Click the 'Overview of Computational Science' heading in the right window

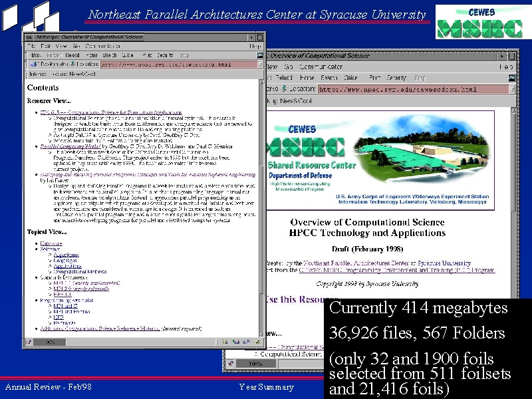pyautogui.click(x=367, y=222)
